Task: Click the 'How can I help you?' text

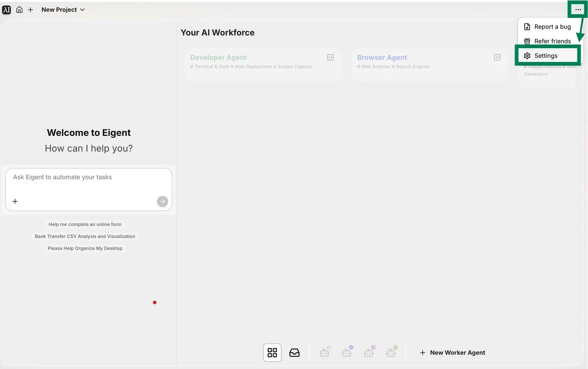Action: tap(89, 148)
